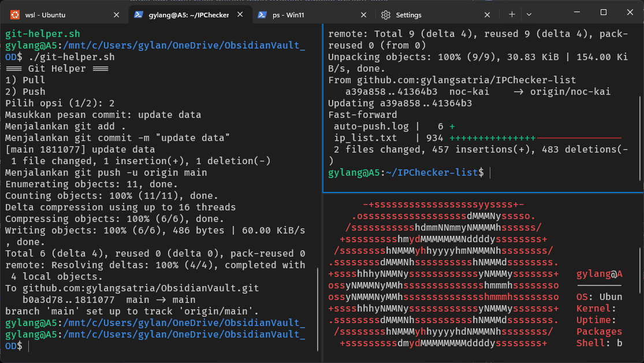
Task: Click the divider between the two right panes
Action: click(x=483, y=192)
